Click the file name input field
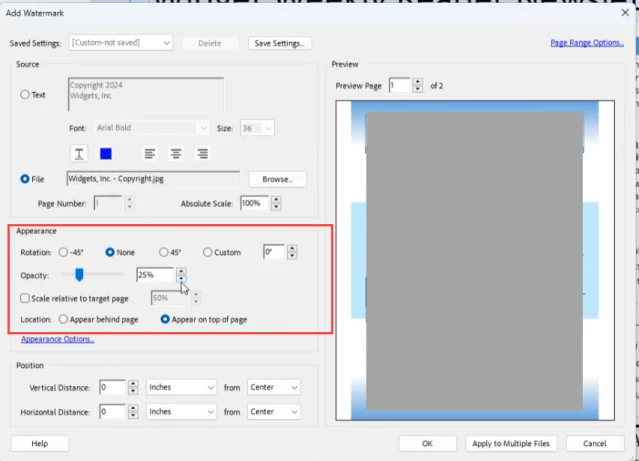 (153, 179)
